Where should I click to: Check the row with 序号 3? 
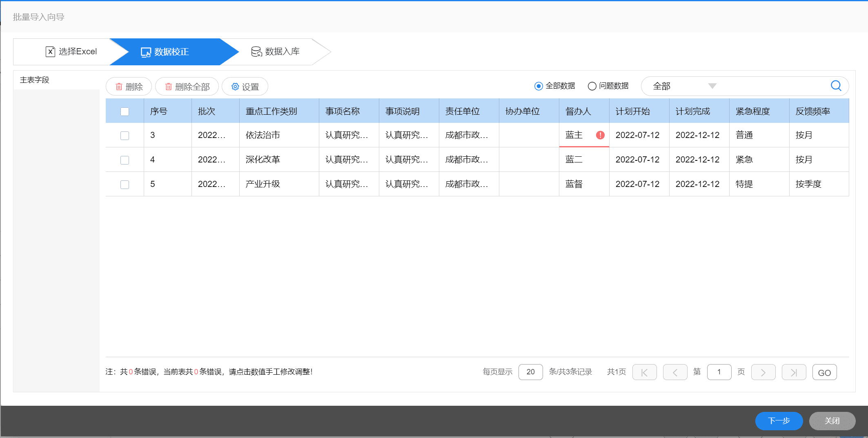125,136
